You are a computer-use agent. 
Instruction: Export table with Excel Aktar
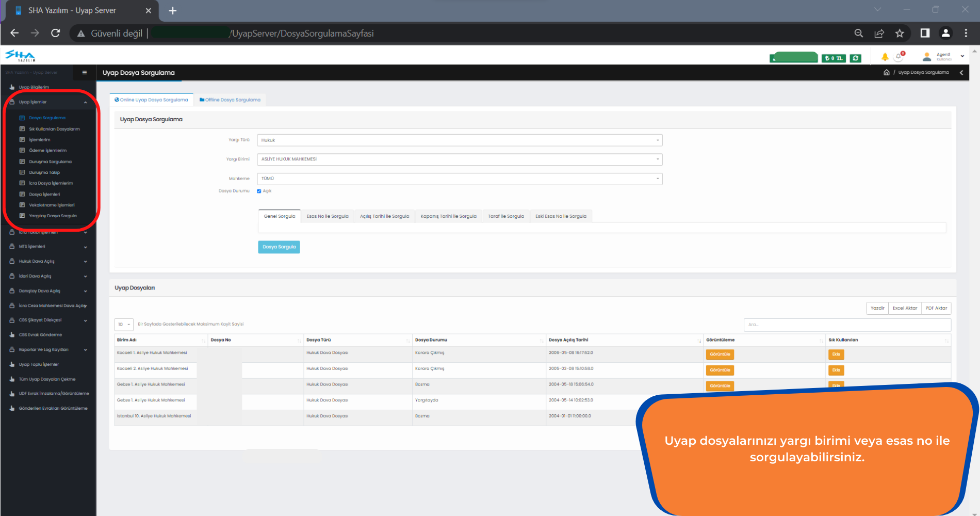click(x=905, y=308)
